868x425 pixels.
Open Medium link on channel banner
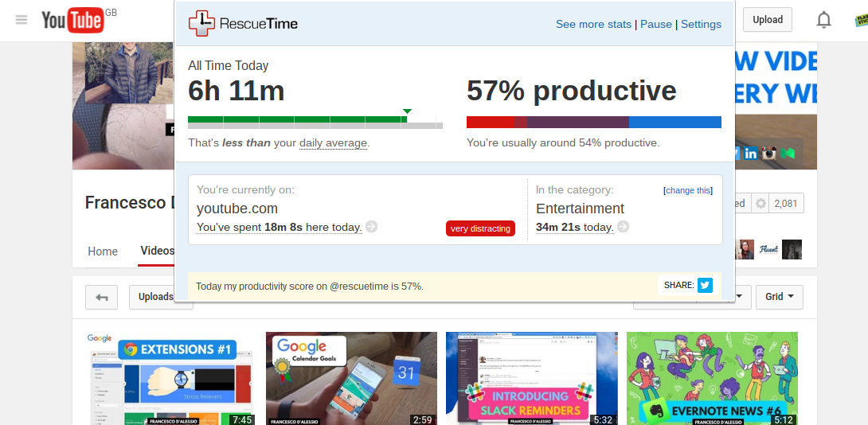(788, 154)
